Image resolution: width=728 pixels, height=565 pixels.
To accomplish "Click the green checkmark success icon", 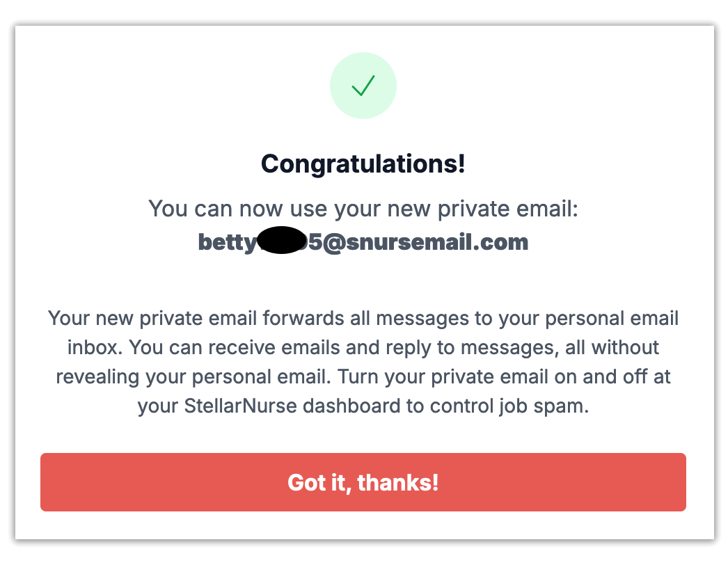I will coord(363,86).
